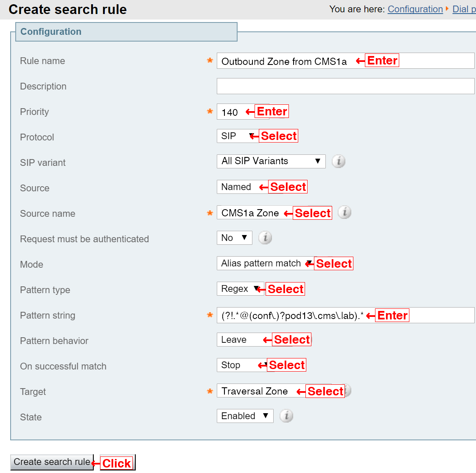Click into the Rule name field
Image resolution: width=476 pixels, height=473 pixels.
pyautogui.click(x=345, y=61)
